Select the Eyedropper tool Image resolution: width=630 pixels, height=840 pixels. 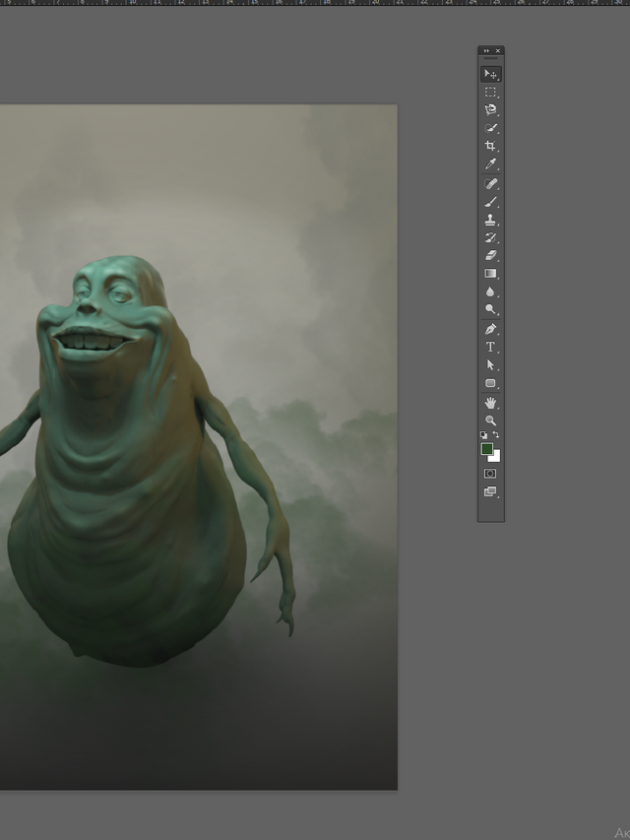[x=491, y=163]
